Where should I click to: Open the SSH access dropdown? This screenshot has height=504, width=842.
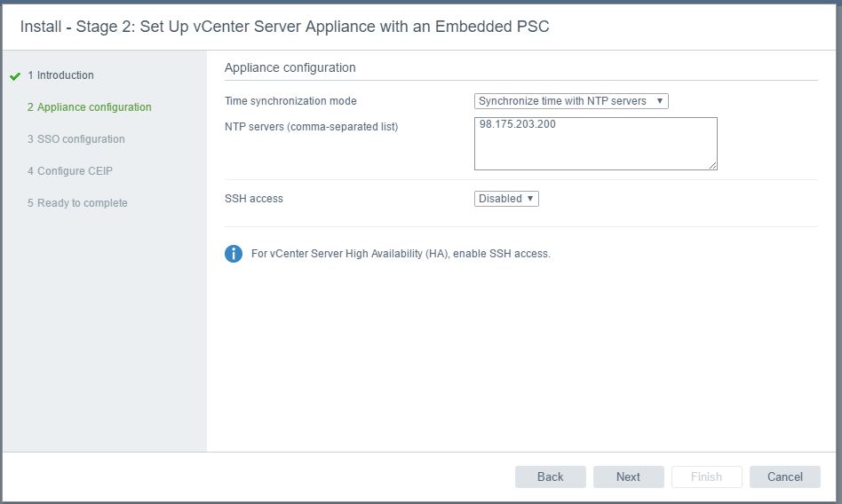[506, 199]
